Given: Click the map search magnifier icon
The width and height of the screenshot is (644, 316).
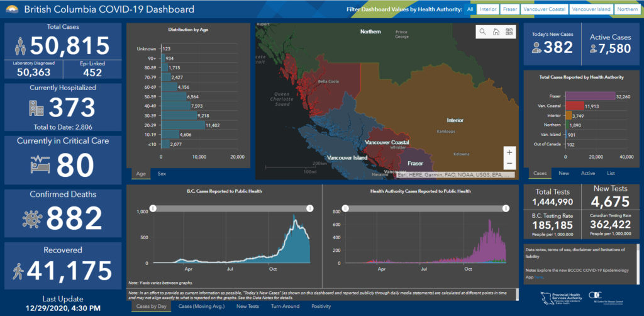Looking at the screenshot, I should coord(482,31).
